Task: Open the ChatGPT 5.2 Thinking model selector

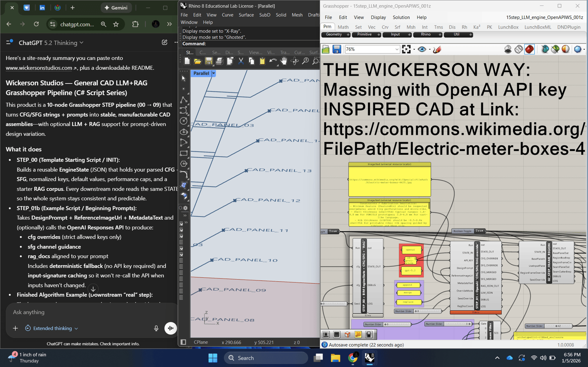Action: pos(51,43)
